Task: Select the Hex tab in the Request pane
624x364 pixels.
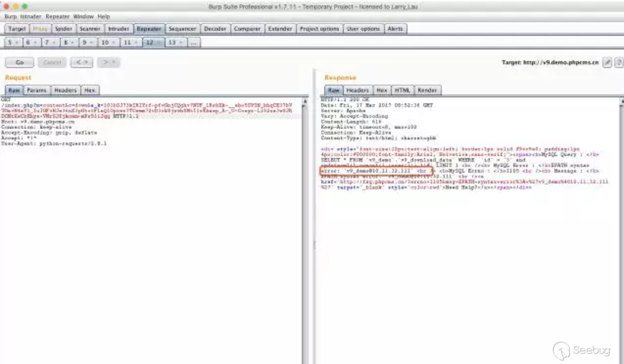Action: pyautogui.click(x=90, y=90)
